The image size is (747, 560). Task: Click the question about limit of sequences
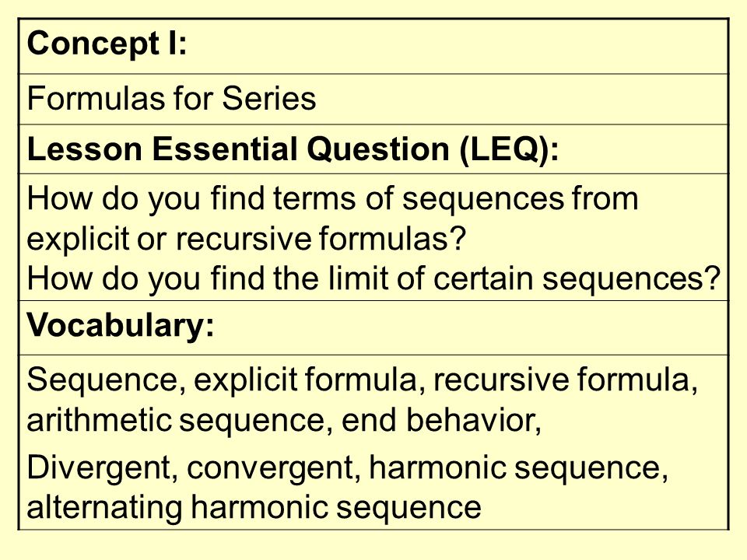pos(373,278)
